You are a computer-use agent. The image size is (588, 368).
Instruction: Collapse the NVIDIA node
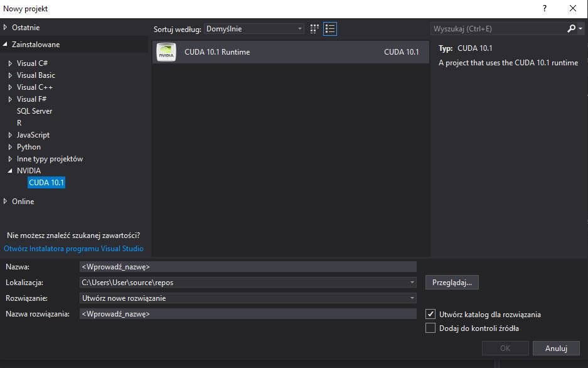[x=10, y=171]
